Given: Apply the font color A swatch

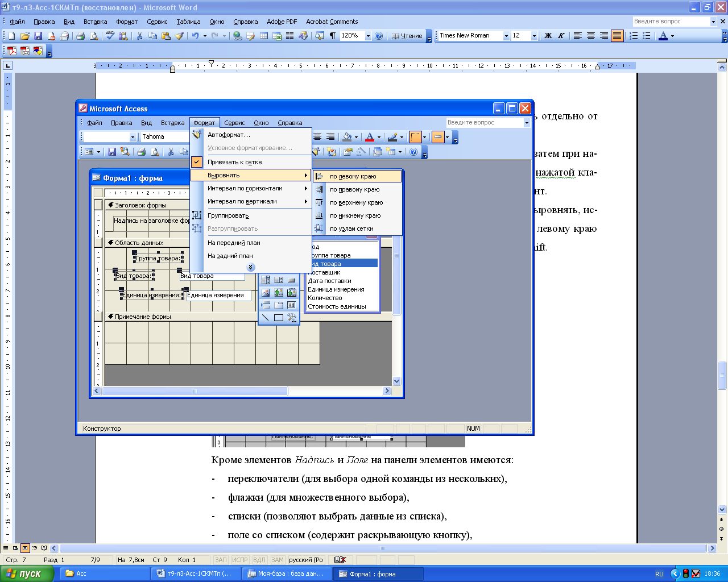Looking at the screenshot, I should (663, 36).
